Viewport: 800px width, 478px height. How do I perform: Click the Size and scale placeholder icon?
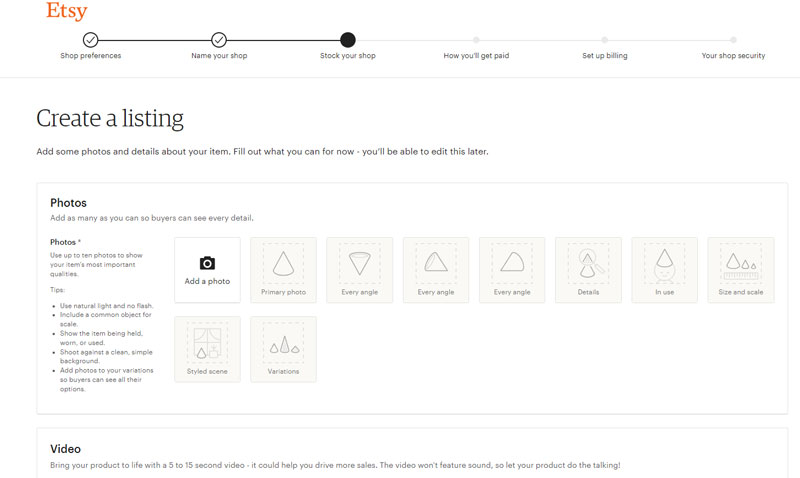[x=741, y=264]
